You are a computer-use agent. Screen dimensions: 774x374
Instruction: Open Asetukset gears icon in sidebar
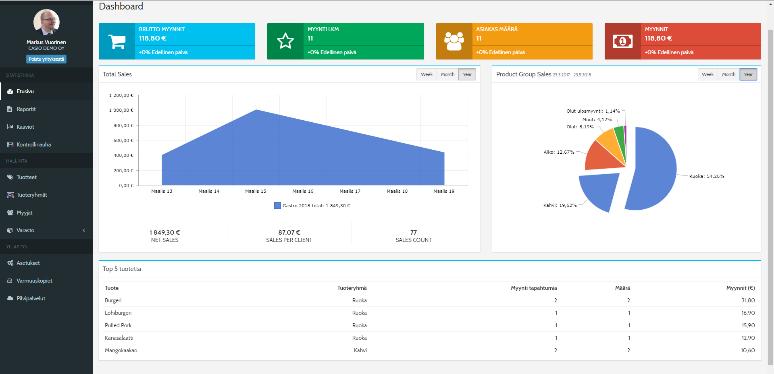click(9, 263)
